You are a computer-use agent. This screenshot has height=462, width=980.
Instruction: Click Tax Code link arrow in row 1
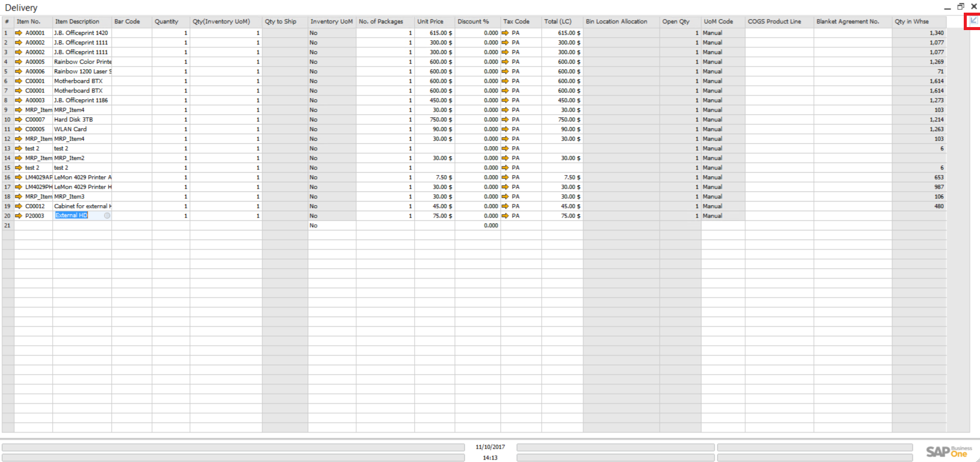tap(505, 33)
